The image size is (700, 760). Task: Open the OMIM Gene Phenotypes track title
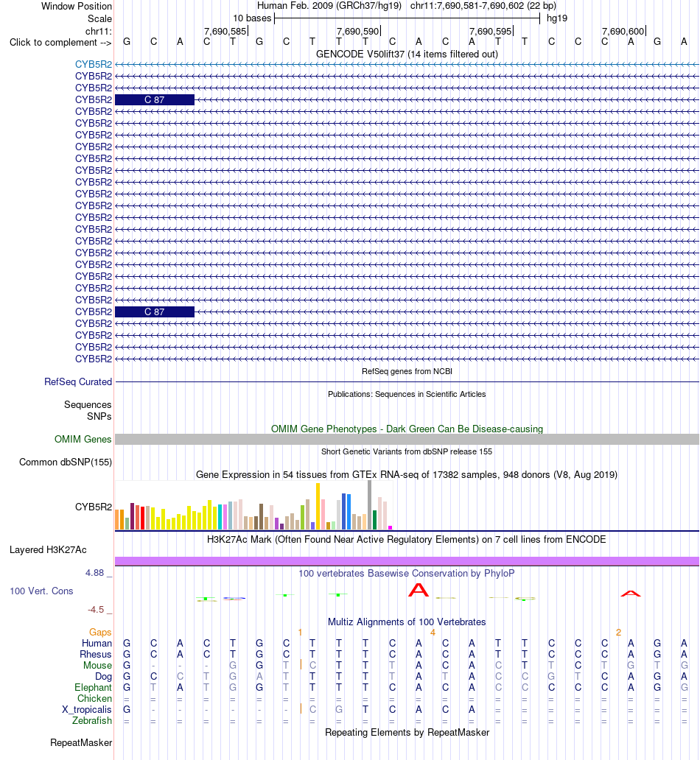tap(407, 429)
